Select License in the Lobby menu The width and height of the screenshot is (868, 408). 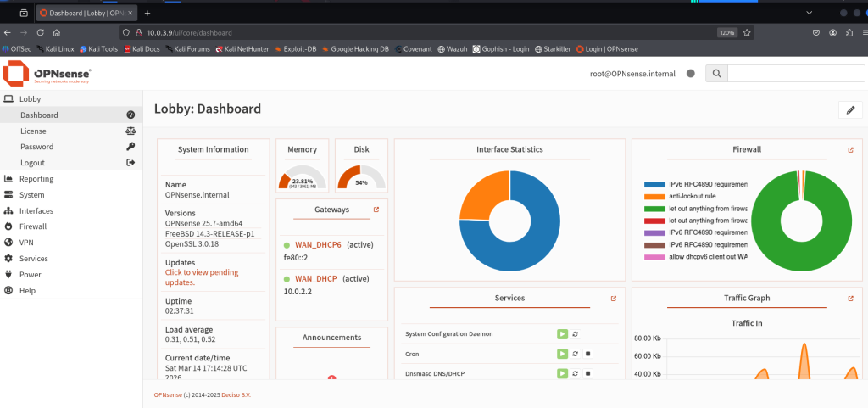tap(33, 131)
